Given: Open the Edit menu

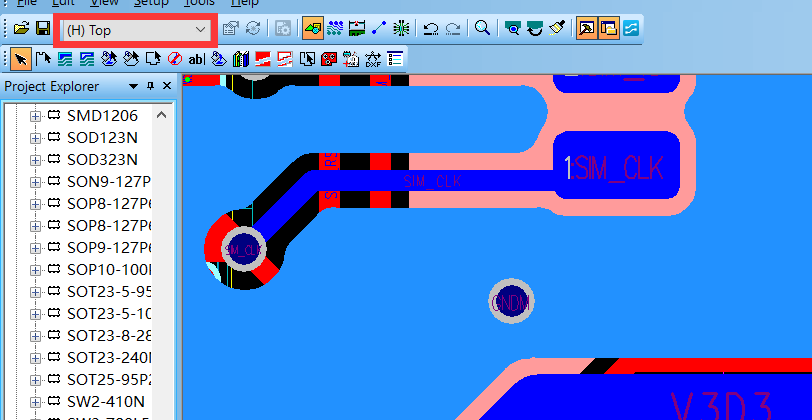Looking at the screenshot, I should tap(64, 3).
